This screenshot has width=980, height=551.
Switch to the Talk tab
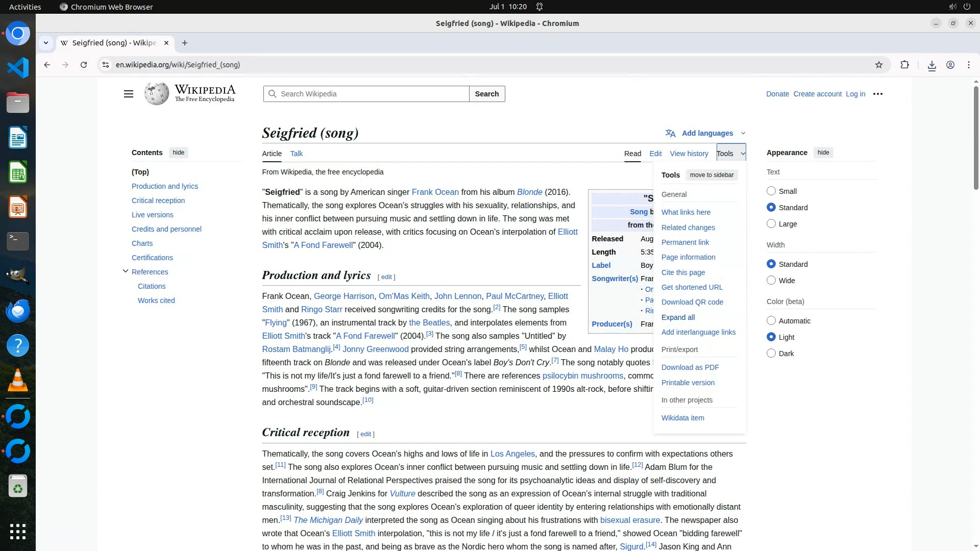[296, 154]
